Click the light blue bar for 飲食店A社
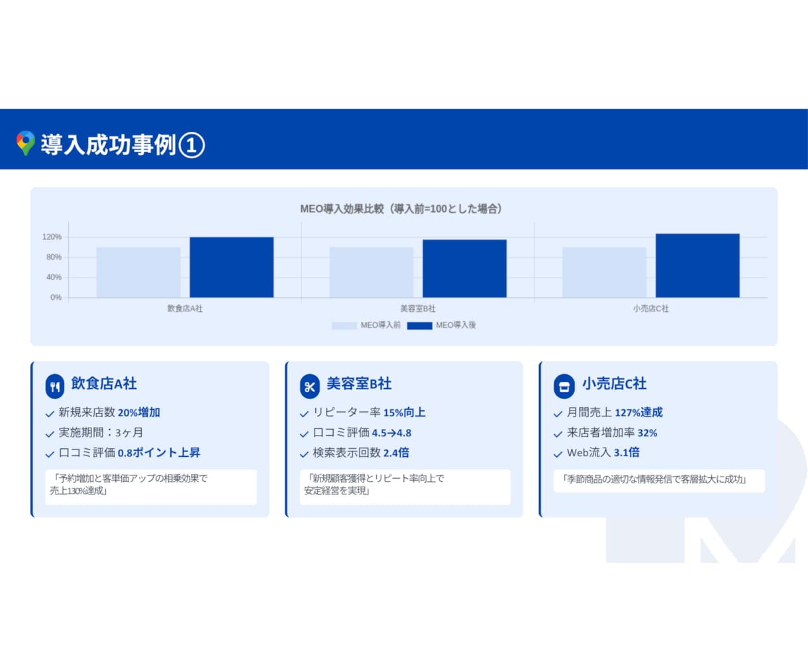 [x=138, y=272]
